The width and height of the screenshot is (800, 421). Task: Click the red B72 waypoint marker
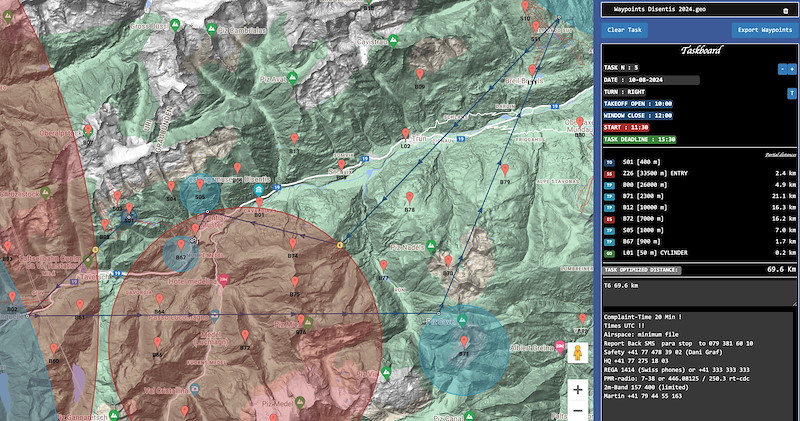point(245,335)
